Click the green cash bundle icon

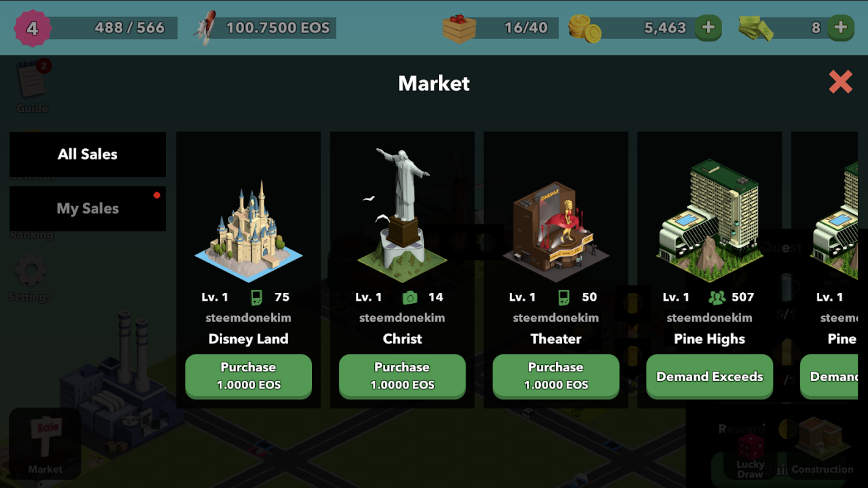click(756, 28)
